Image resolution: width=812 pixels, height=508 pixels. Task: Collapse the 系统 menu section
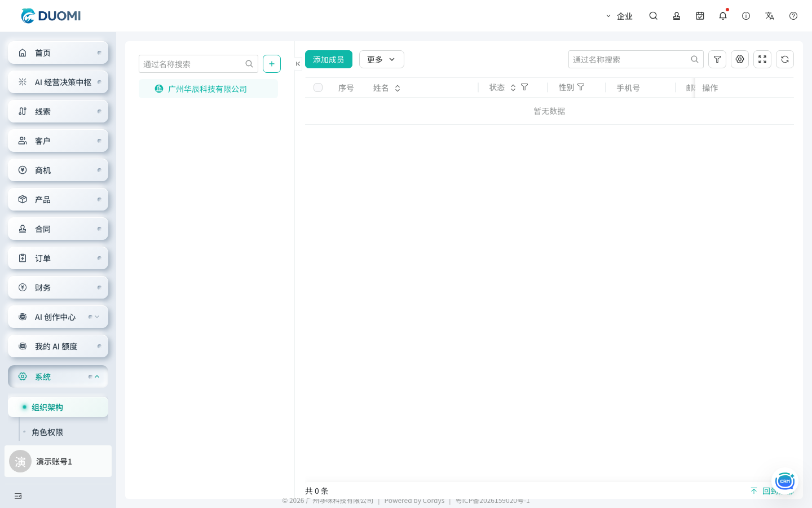58,376
